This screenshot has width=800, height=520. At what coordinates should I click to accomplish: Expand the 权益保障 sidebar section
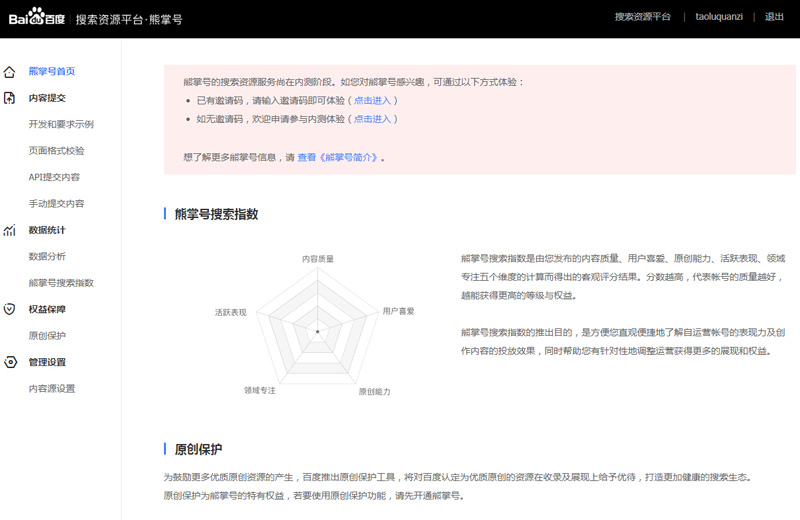47,310
